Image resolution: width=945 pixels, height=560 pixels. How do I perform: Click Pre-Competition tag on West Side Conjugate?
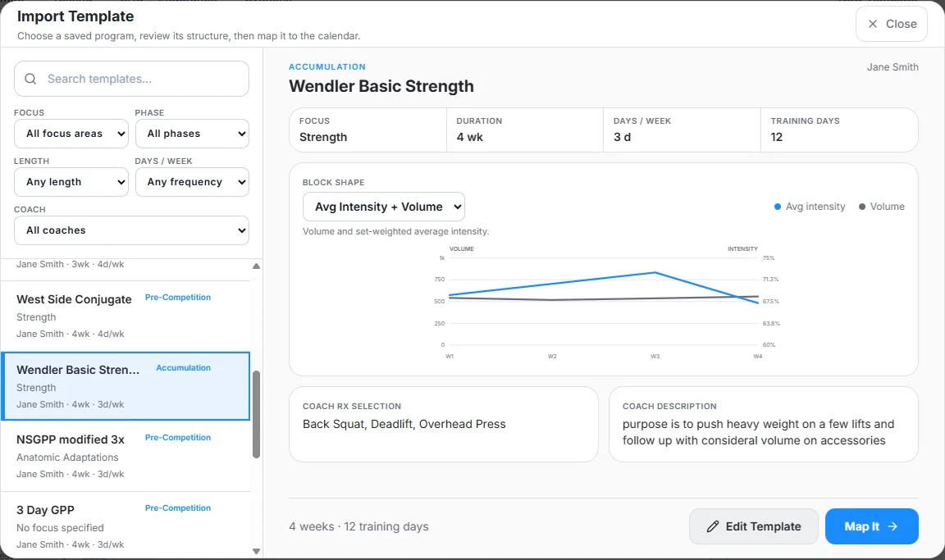click(x=178, y=298)
